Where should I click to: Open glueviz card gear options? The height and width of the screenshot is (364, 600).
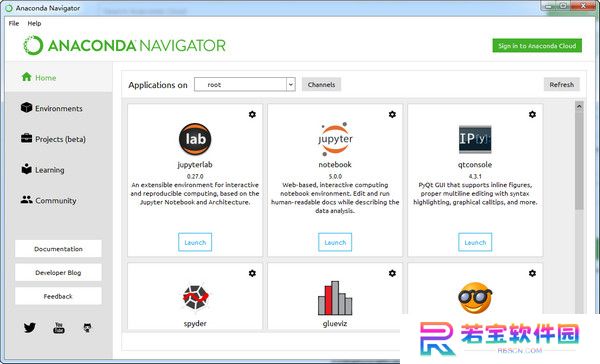click(392, 273)
